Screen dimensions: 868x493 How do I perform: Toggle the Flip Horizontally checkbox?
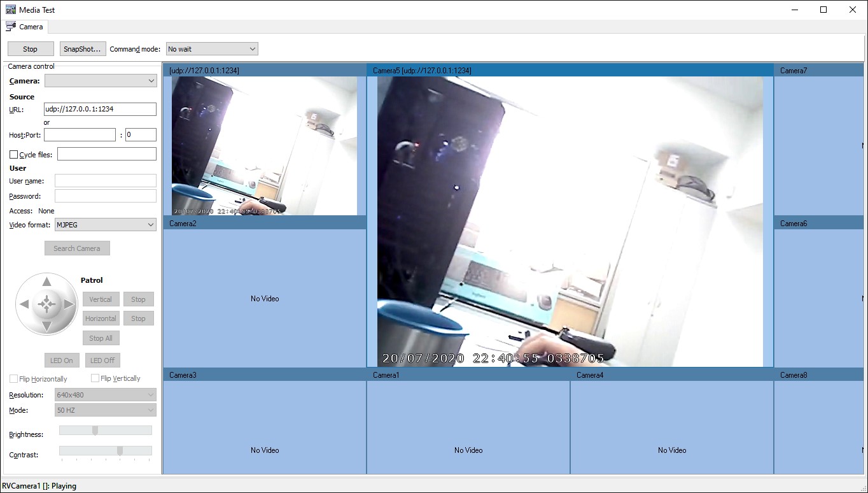(14, 379)
